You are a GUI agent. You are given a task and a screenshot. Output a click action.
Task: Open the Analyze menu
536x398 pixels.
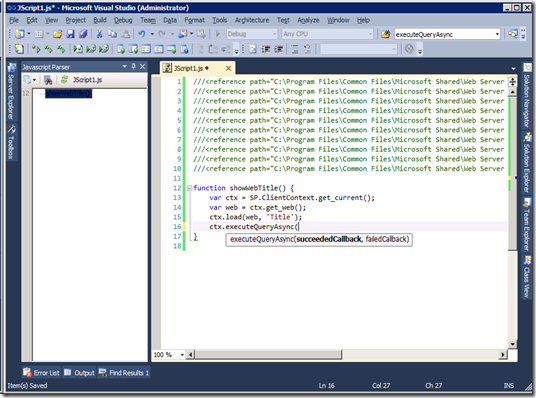pos(308,20)
